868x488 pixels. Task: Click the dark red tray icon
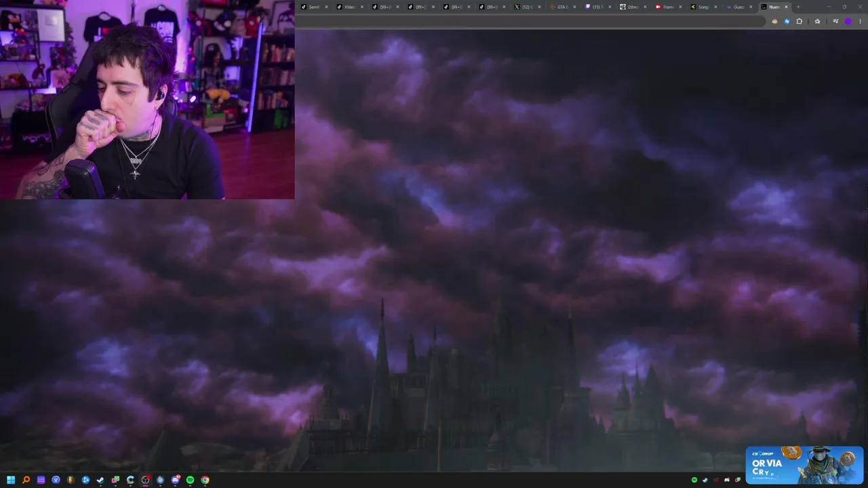click(x=716, y=480)
